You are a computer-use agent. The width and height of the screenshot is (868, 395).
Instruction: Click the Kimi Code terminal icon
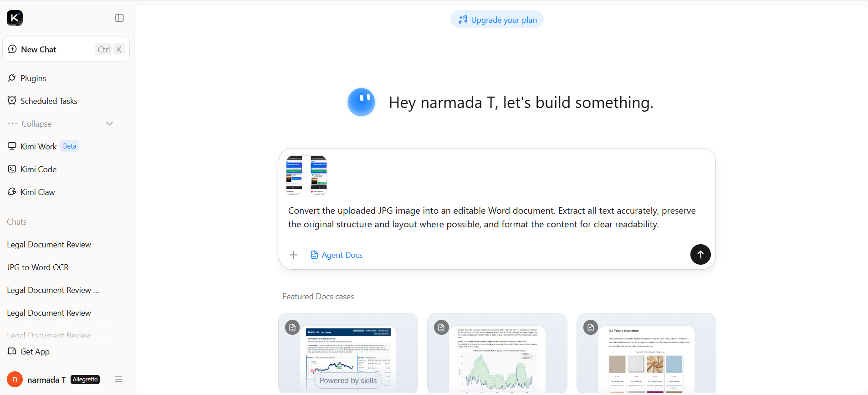tap(12, 169)
